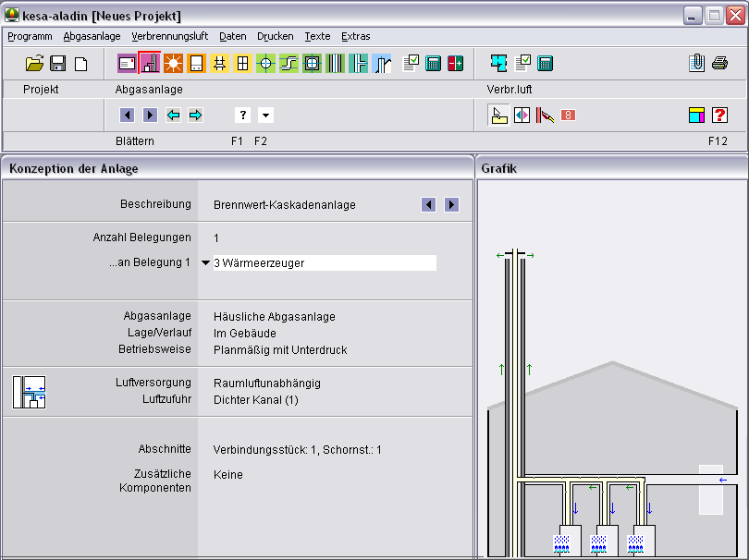
Task: Toggle the pink highlighted Konzeption toolbar button
Action: pos(150,64)
